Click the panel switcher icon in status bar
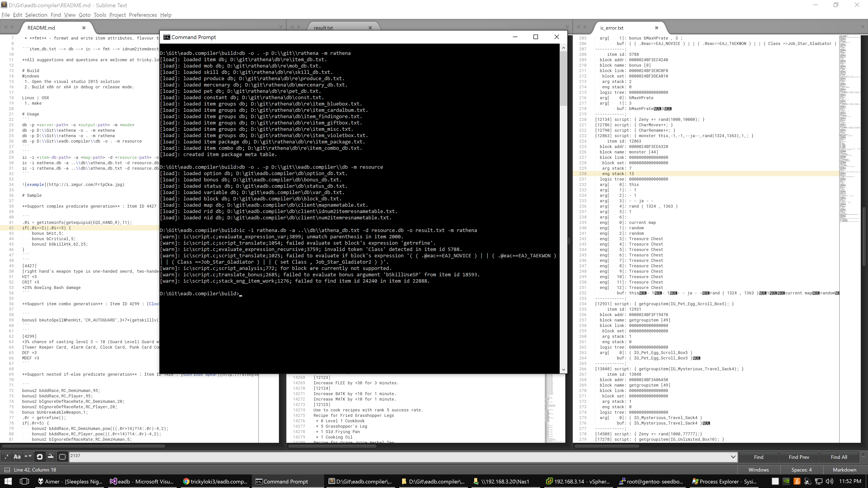This screenshot has width=868, height=488. pos(7,470)
